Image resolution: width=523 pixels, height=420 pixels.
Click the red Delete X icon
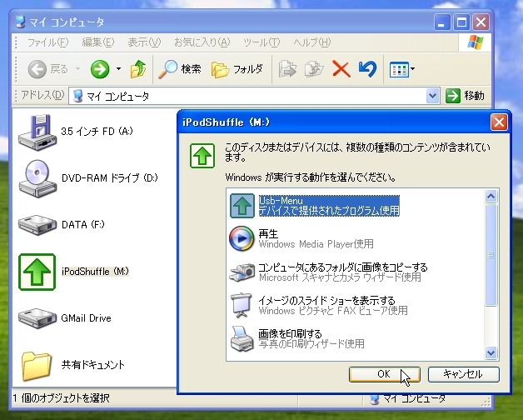coord(341,69)
